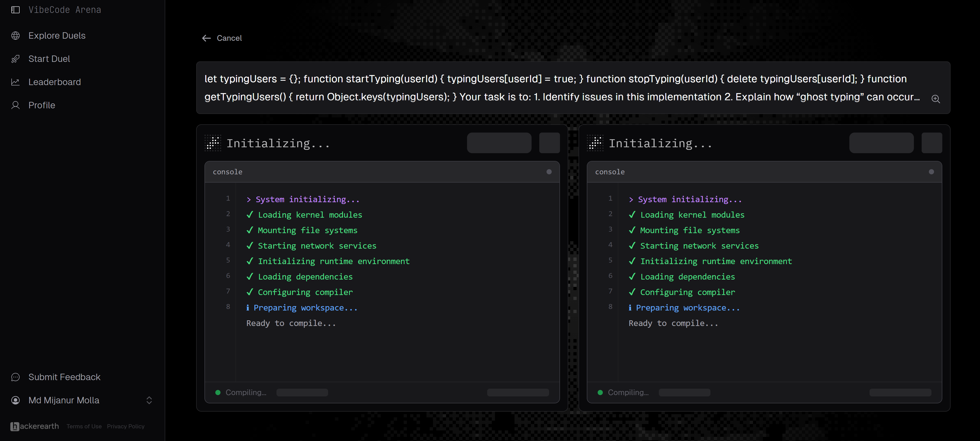Click wide placeholder button in right panel header
This screenshot has width=980, height=441.
[x=881, y=143]
